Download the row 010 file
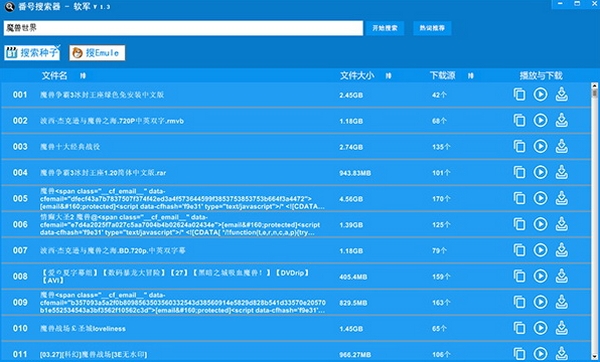The image size is (600, 362). (x=561, y=328)
